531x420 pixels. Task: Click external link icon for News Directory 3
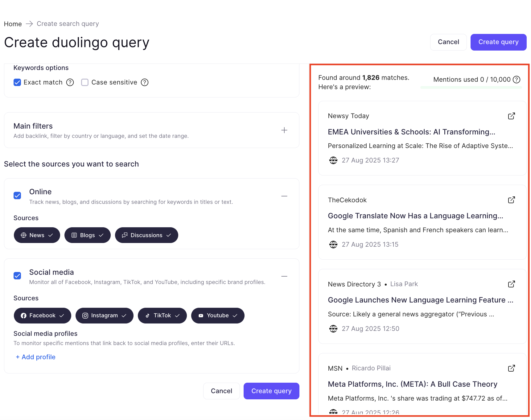click(511, 284)
